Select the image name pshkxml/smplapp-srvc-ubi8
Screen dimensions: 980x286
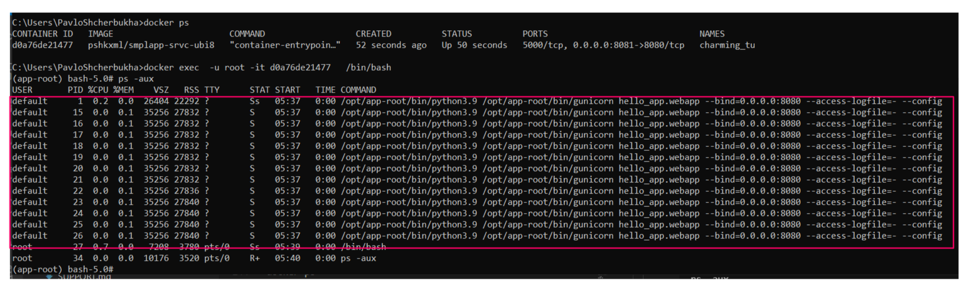tap(151, 45)
